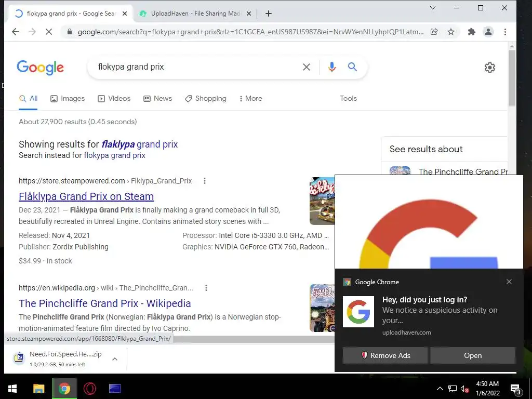Open search Tools
Image resolution: width=532 pixels, height=399 pixels.
(x=348, y=98)
